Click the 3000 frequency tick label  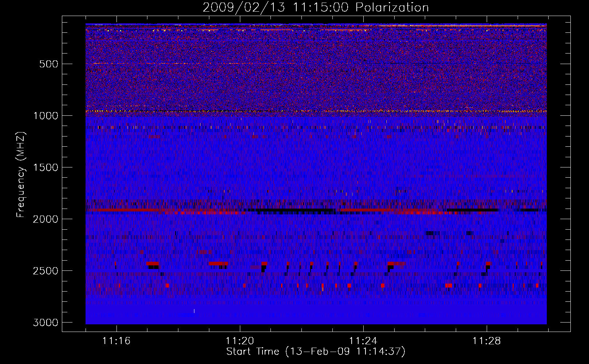46,323
